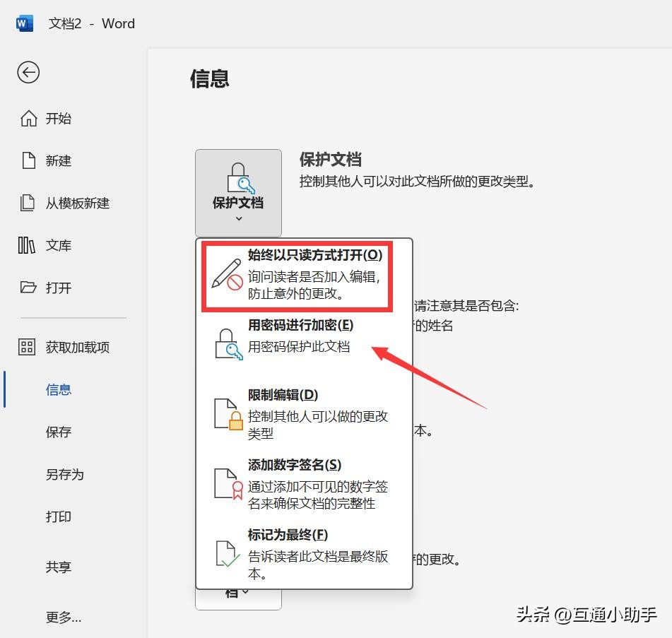Open the 开始 page in sidebar

(x=59, y=118)
